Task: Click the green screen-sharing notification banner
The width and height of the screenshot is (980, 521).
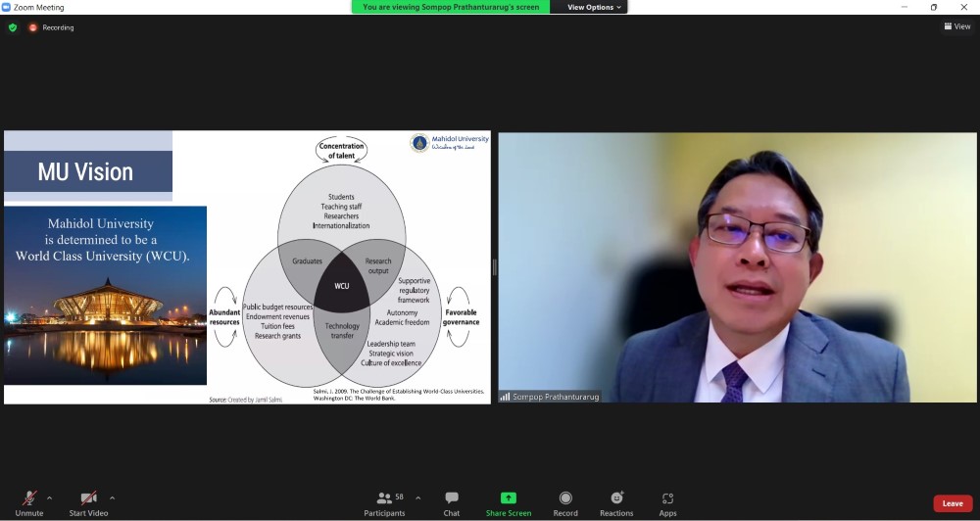Action: click(451, 7)
